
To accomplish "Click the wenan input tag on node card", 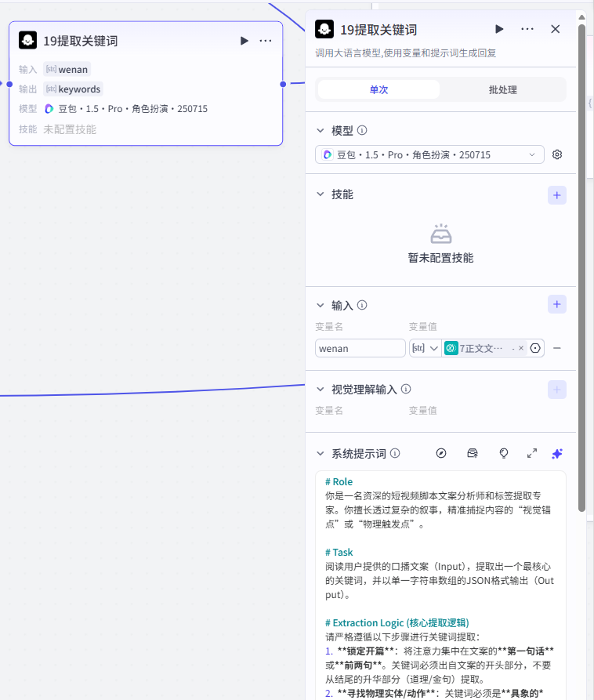I will [67, 69].
